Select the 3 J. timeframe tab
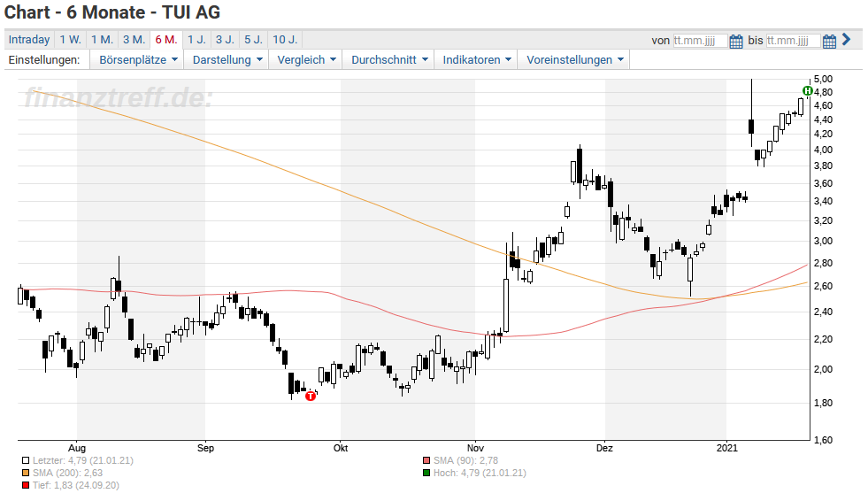The width and height of the screenshot is (868, 501). pyautogui.click(x=226, y=40)
